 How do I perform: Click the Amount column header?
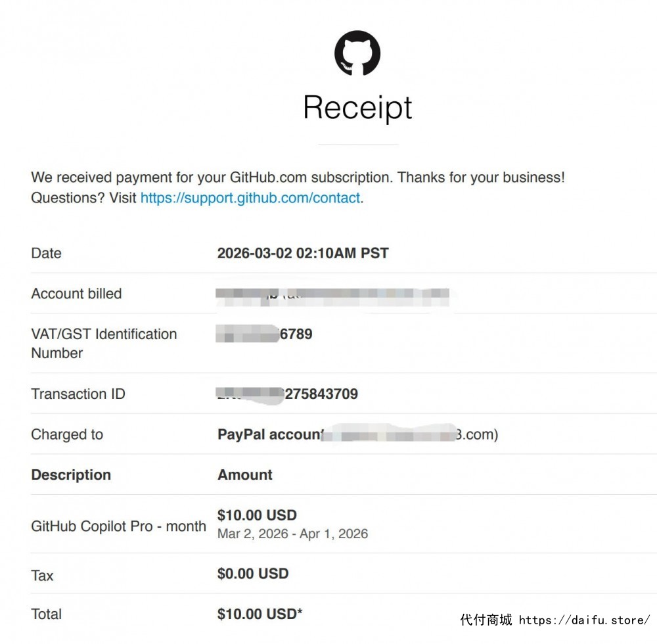pyautogui.click(x=245, y=475)
